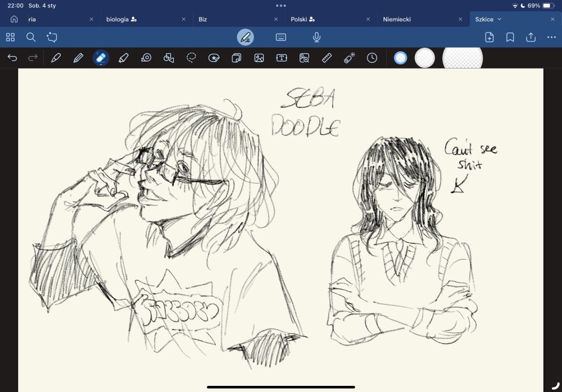This screenshot has width=562, height=392.
Task: Close the Biz tab
Action: point(275,19)
